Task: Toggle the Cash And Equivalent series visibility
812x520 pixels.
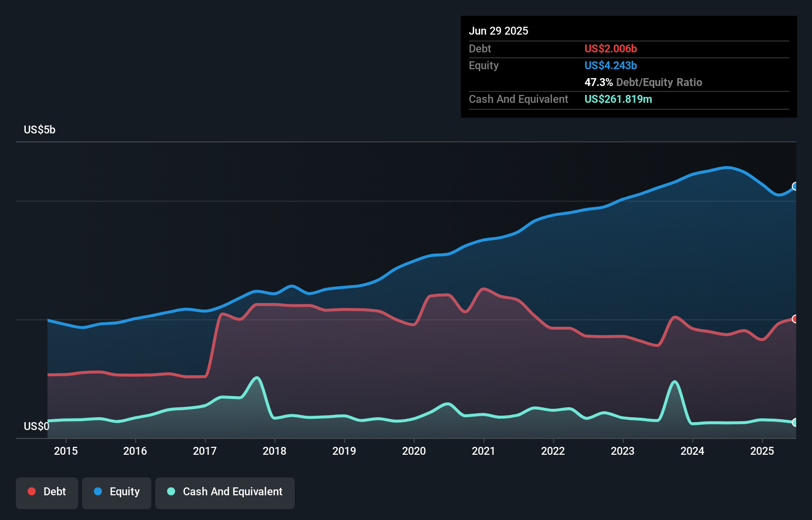Action: click(x=225, y=492)
